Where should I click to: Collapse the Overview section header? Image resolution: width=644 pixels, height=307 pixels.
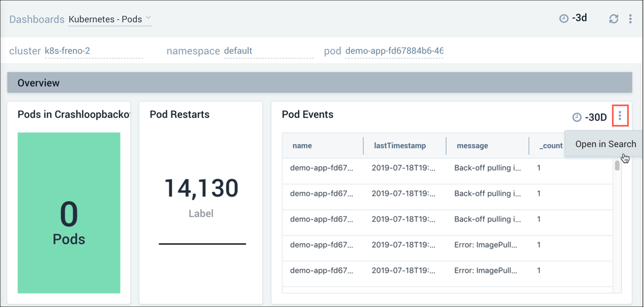pos(319,83)
